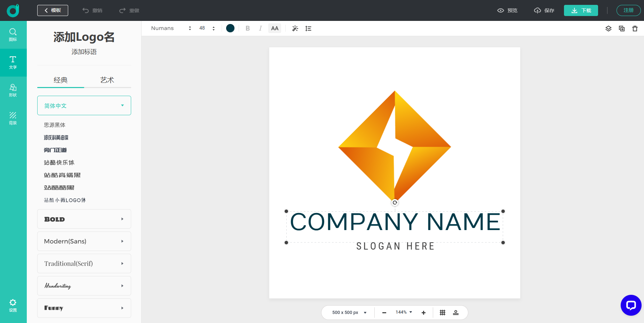Toggle italic text formatting
This screenshot has height=323, width=644.
260,29
